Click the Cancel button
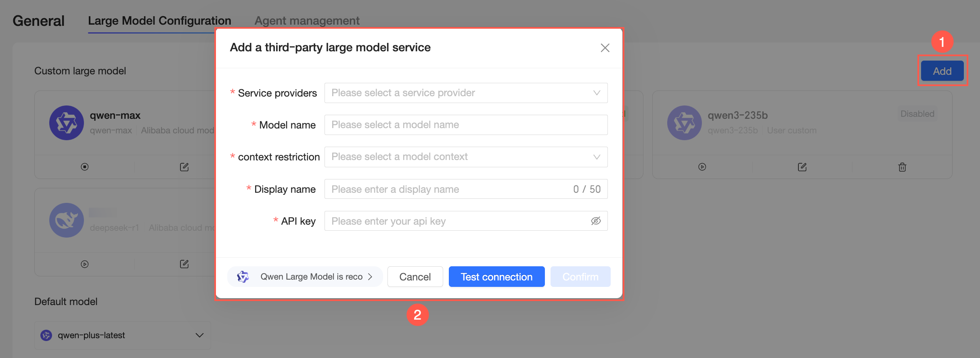Image resolution: width=980 pixels, height=358 pixels. pos(415,277)
